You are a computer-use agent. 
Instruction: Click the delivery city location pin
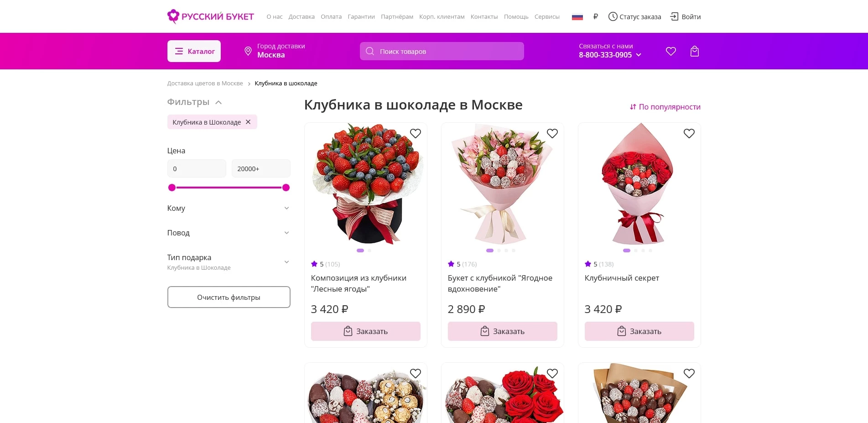[x=248, y=51]
